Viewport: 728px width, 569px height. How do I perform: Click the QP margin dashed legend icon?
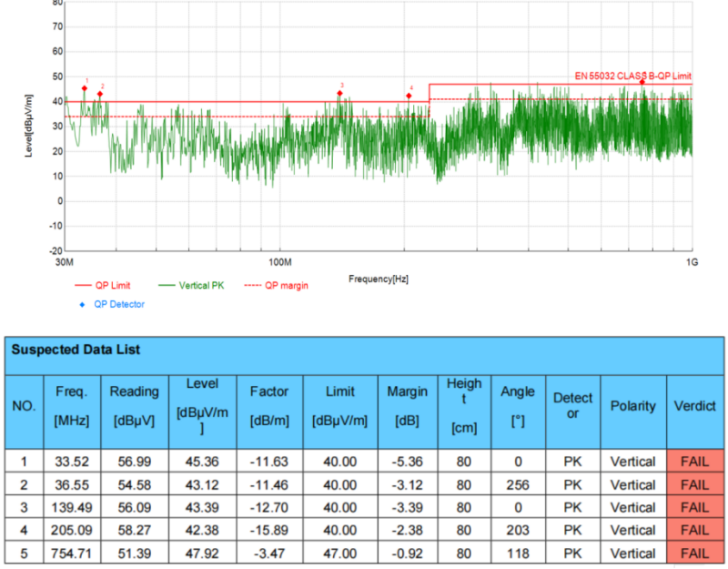(x=251, y=285)
